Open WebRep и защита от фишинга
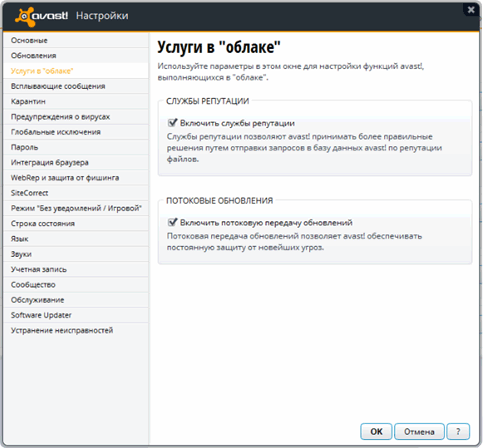The width and height of the screenshot is (483, 448). coord(76,178)
